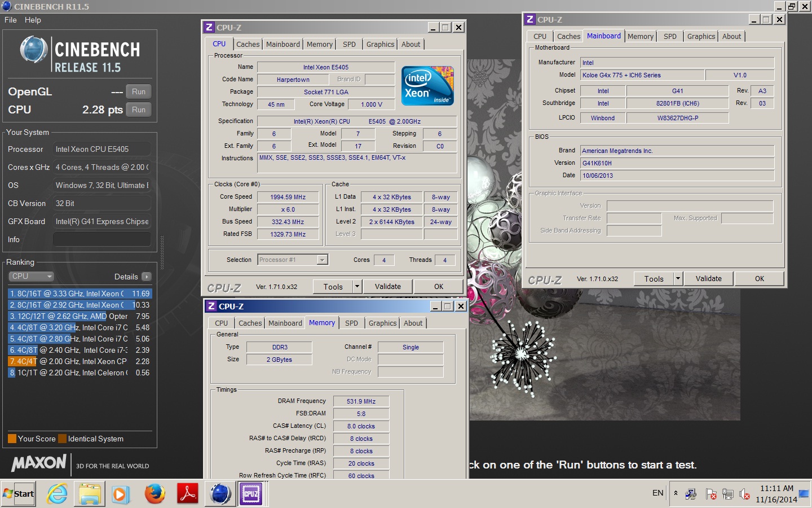Click the Processor field showing Intel Xeon CPU E5405

[102, 149]
